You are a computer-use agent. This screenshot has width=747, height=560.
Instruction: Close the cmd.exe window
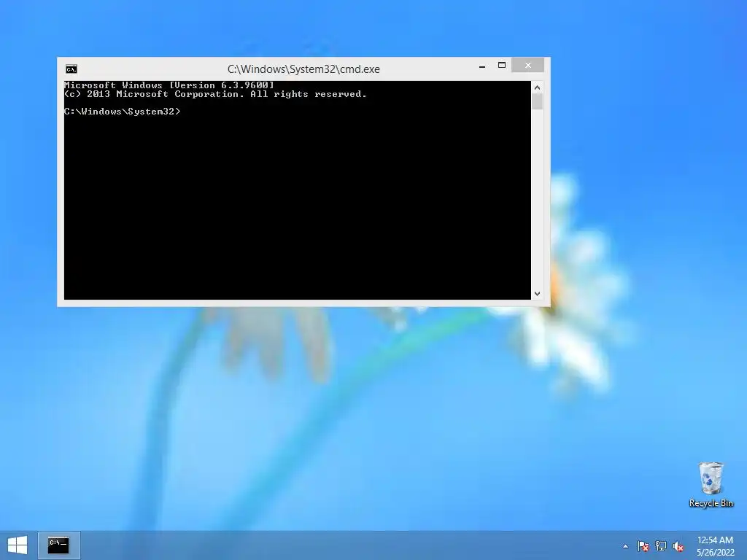pyautogui.click(x=528, y=65)
